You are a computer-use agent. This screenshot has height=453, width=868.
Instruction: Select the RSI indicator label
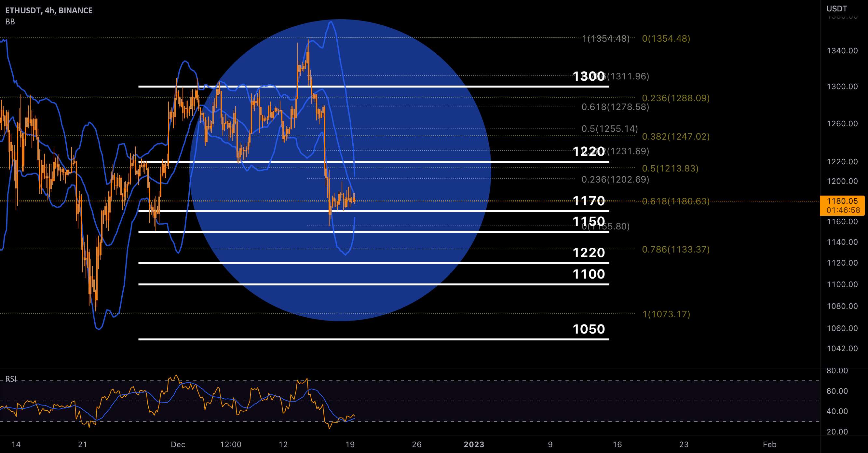click(x=11, y=379)
